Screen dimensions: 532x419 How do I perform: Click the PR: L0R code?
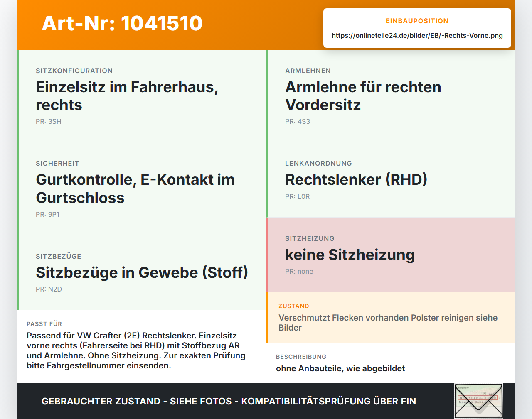[298, 197]
